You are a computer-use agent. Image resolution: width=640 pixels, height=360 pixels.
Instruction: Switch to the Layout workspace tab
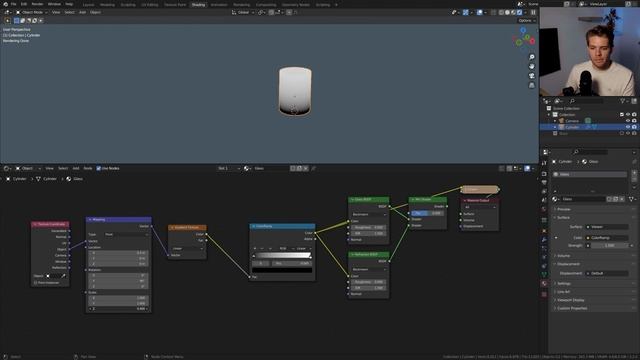point(88,5)
